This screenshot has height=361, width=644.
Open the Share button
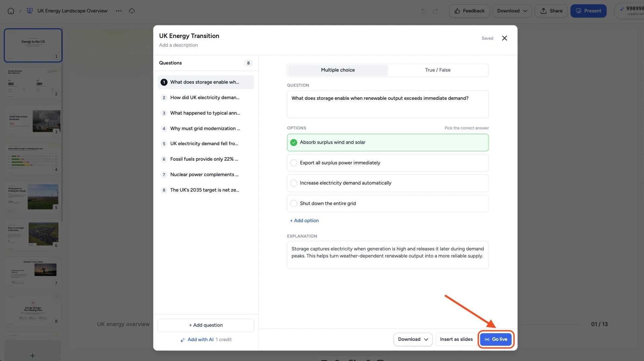point(551,11)
